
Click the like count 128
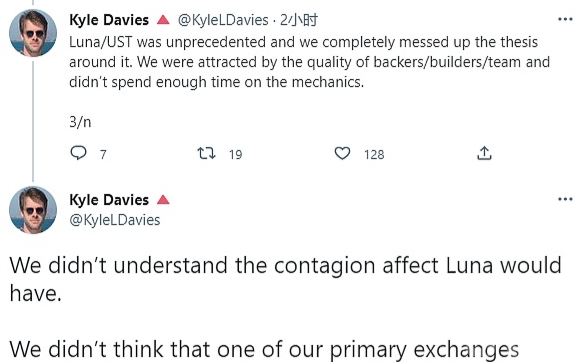pos(374,154)
